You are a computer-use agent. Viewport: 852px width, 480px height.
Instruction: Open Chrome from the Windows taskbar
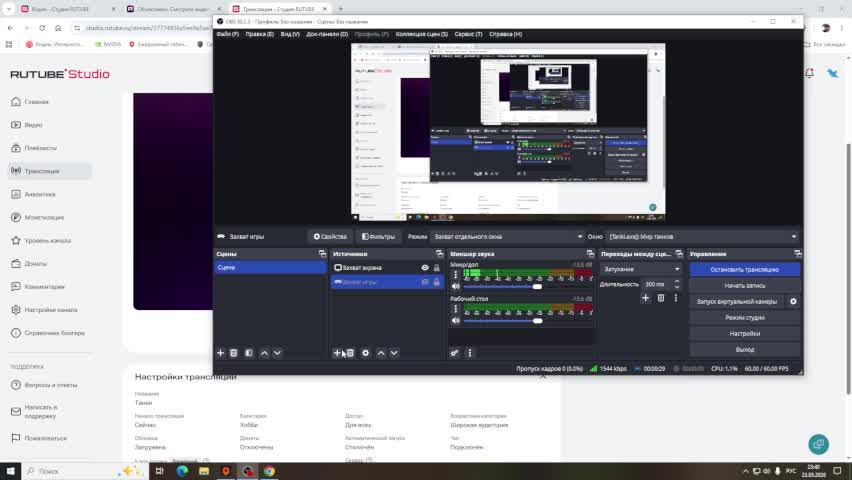point(269,471)
